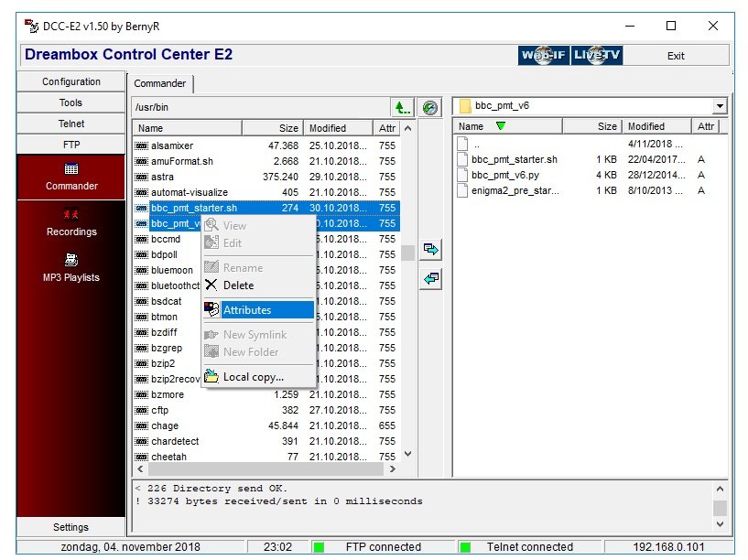Copy selected files to the left pane
This screenshot has height=560, width=748.
coord(431,278)
